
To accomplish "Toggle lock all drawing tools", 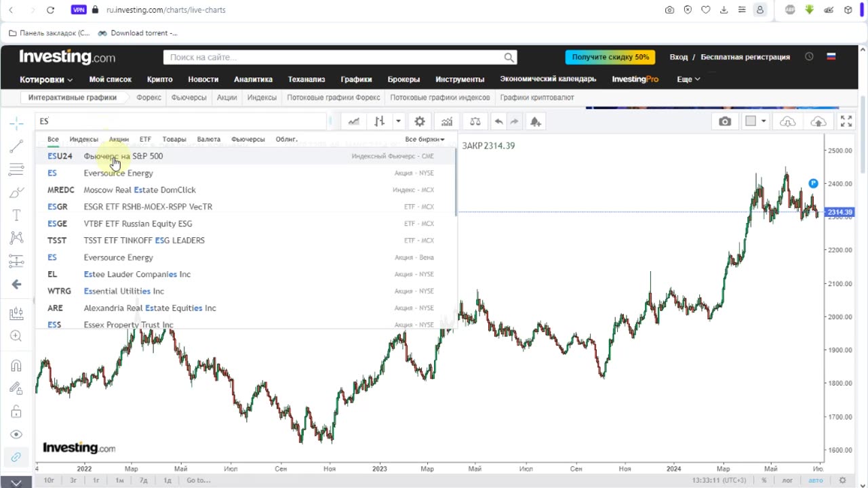I will [x=16, y=411].
